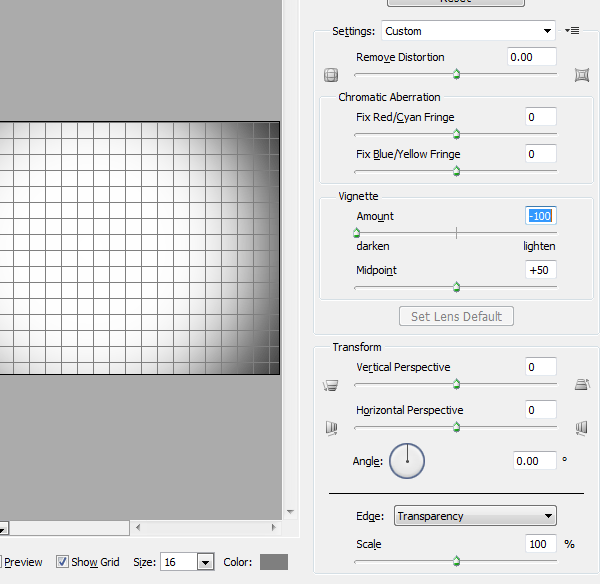600x584 pixels.
Task: Click the Angle dial control
Action: pyautogui.click(x=407, y=461)
